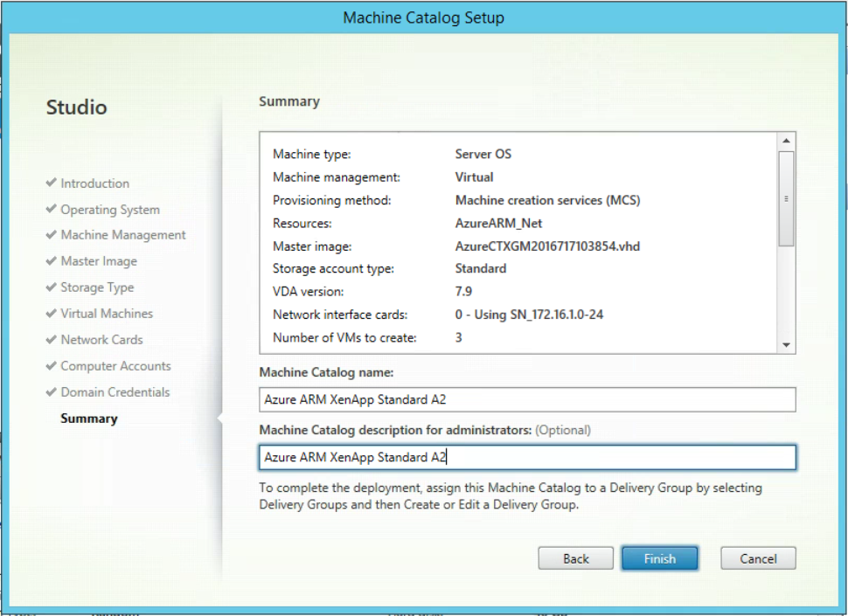Go to the Storage Type step
The width and height of the screenshot is (848, 616).
97,287
